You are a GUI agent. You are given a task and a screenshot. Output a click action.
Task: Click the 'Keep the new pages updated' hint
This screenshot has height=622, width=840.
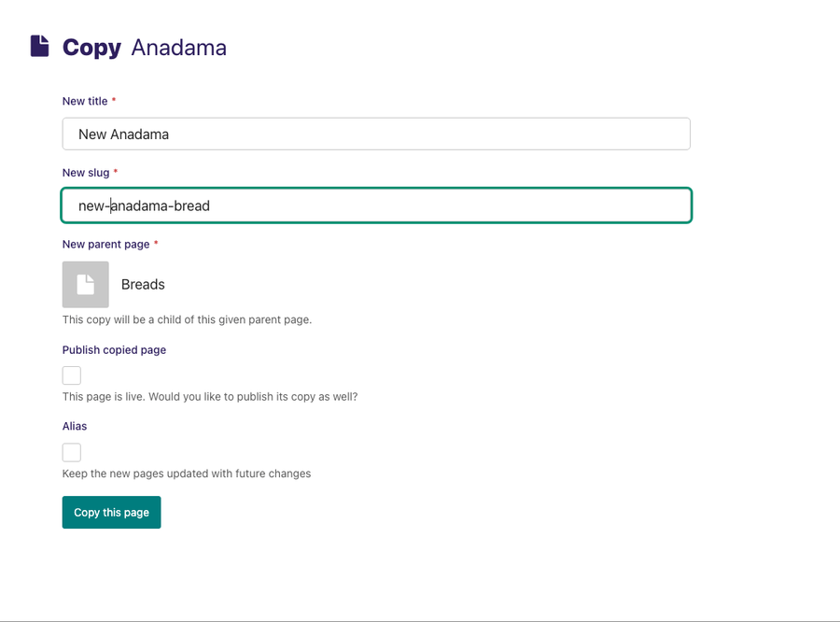[187, 474]
